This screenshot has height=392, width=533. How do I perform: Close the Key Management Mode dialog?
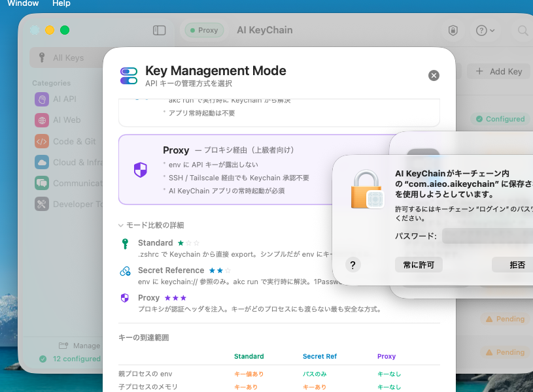point(434,76)
